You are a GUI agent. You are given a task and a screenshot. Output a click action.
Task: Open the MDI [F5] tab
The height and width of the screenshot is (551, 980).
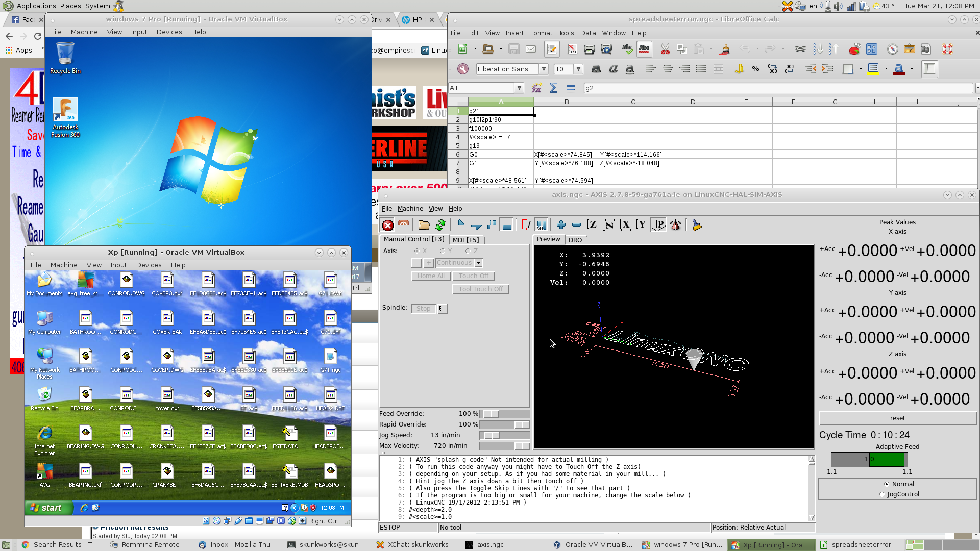[x=466, y=240]
